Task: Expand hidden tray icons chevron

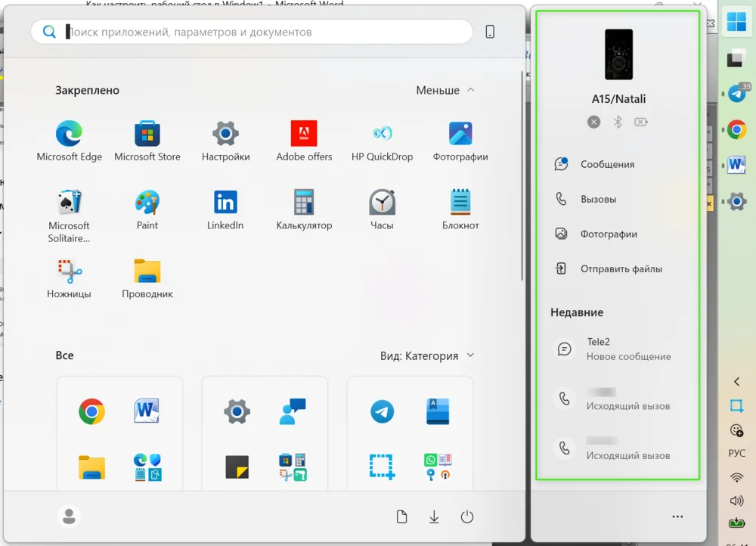Action: [736, 382]
